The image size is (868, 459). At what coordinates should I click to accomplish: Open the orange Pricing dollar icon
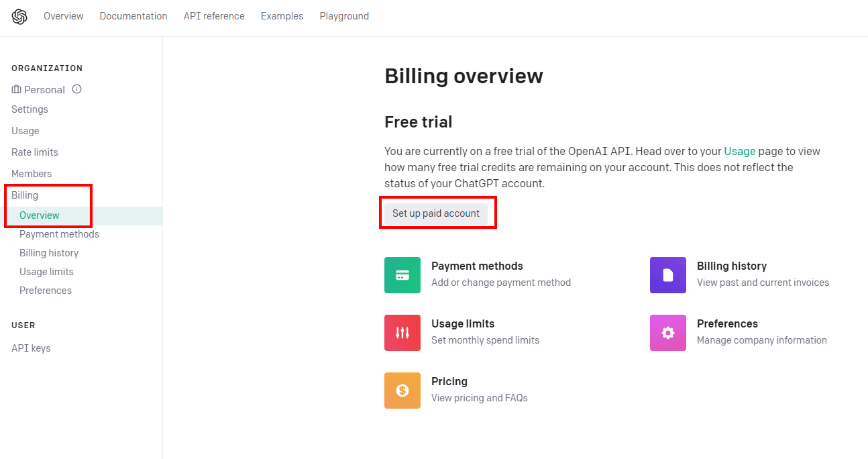coord(402,391)
